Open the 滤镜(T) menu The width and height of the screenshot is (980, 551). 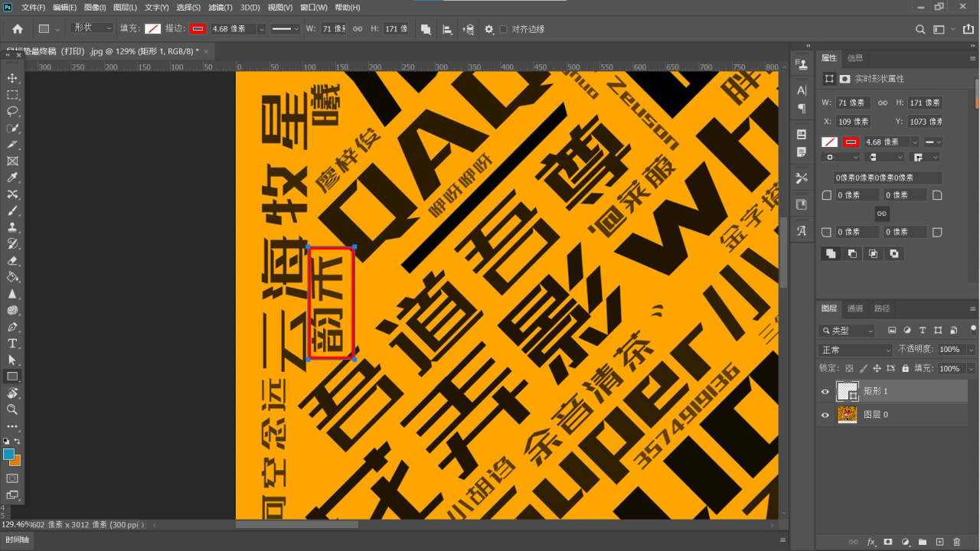click(x=220, y=8)
